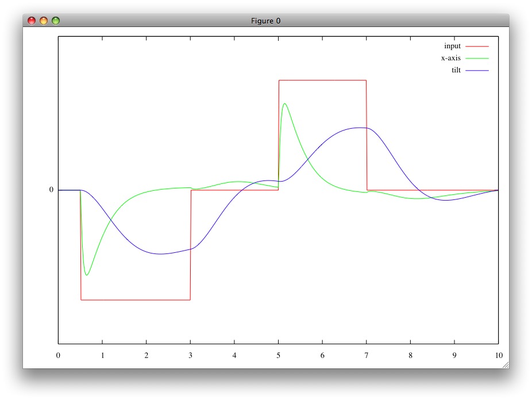This screenshot has height=400, width=532.
Task: Click the vertical axis label 0
Action: tap(51, 190)
